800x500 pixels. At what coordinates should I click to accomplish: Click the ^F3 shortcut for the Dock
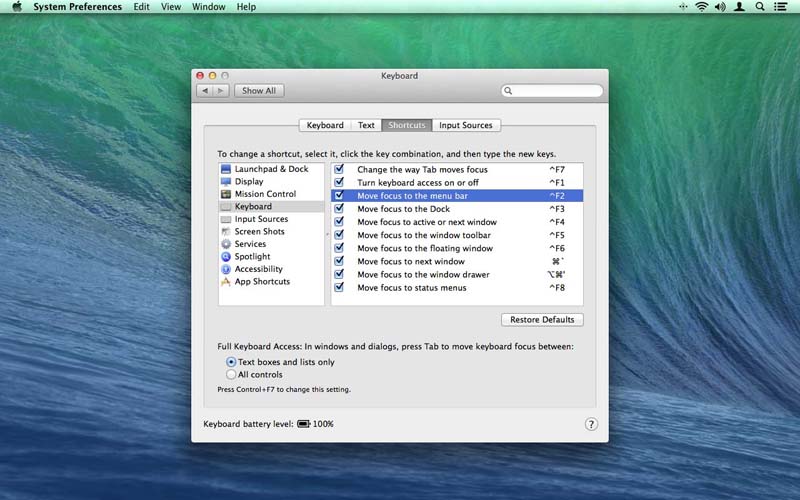coord(557,209)
